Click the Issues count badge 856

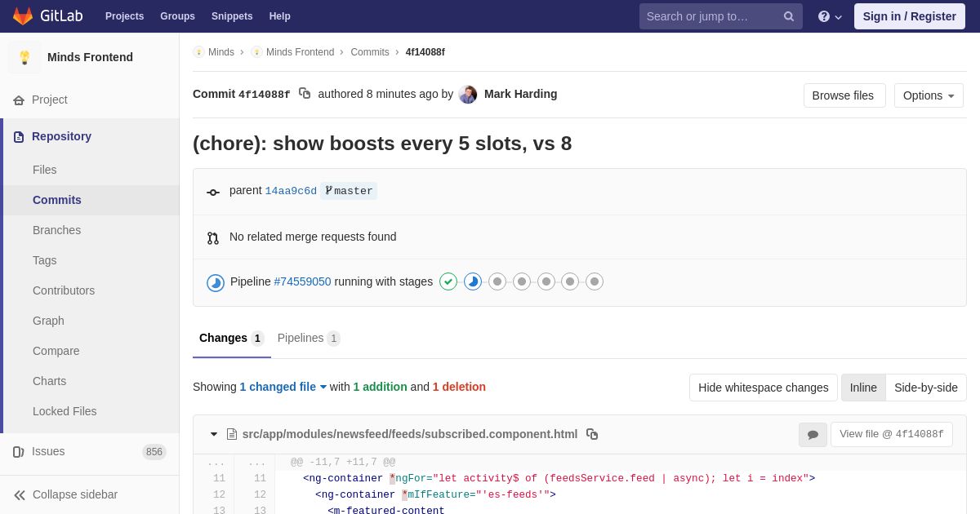click(x=154, y=452)
